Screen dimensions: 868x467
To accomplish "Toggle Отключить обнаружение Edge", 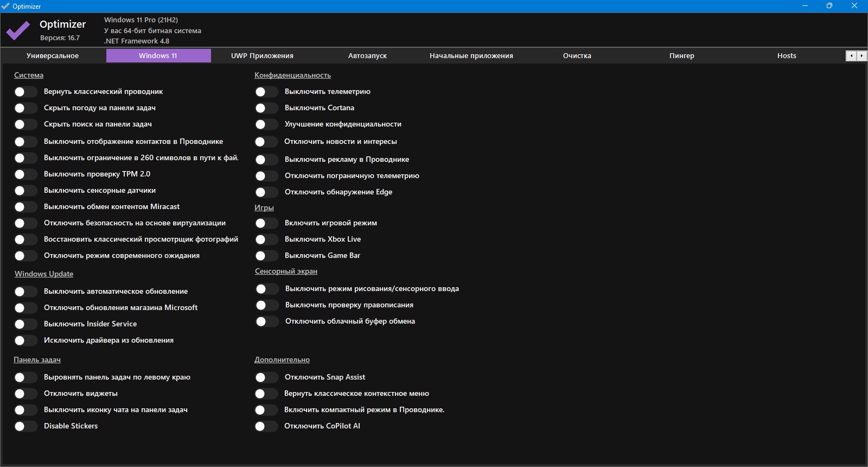I will [x=266, y=192].
